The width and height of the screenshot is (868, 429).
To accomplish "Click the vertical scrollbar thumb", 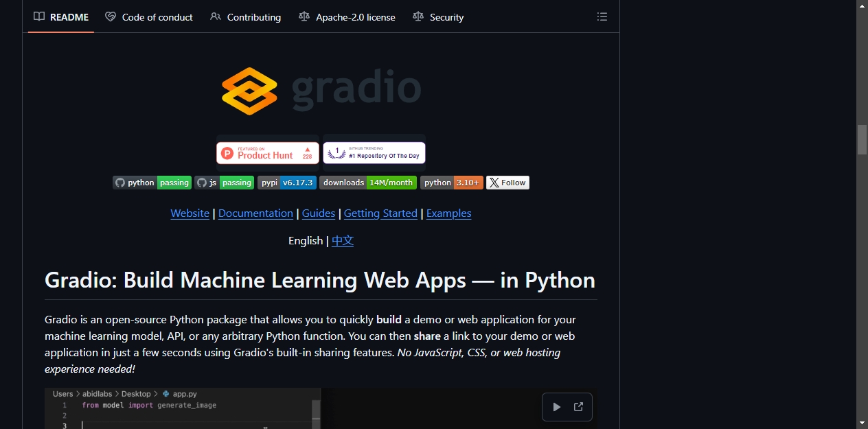I will coord(863,139).
